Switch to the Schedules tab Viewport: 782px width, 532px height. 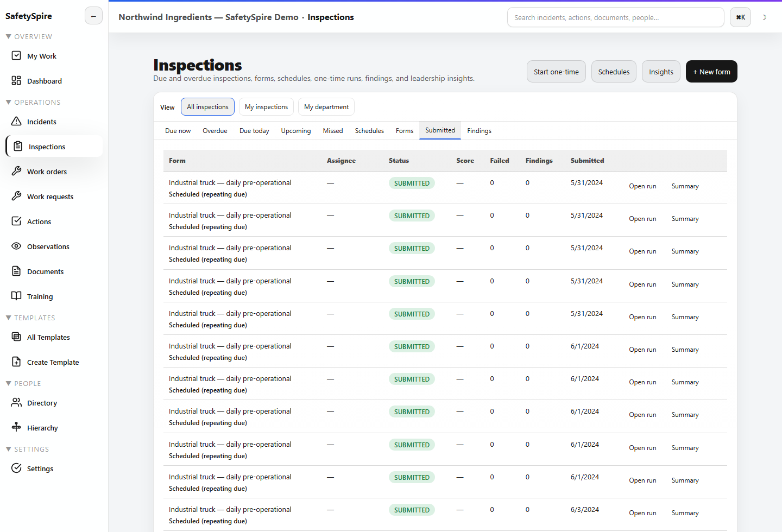(369, 131)
